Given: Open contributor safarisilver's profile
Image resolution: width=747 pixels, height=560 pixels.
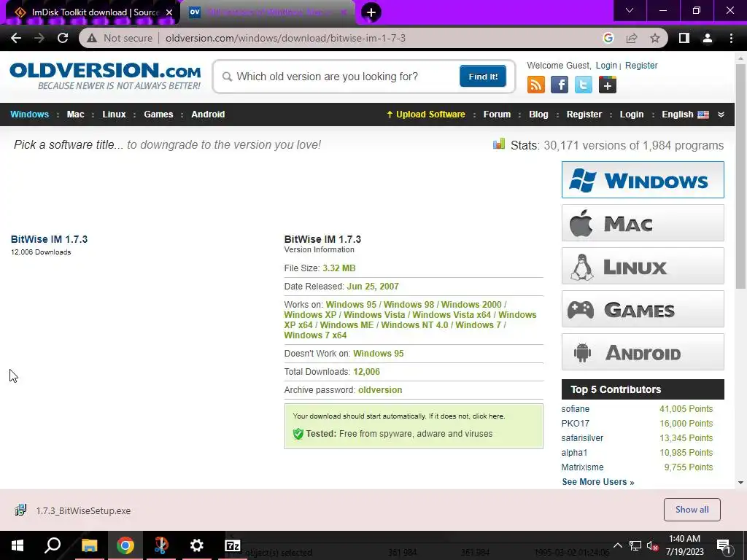Looking at the screenshot, I should coord(582,438).
